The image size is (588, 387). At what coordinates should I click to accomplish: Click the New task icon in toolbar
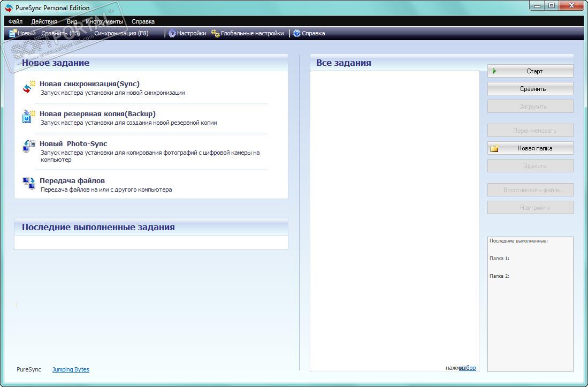pyautogui.click(x=13, y=33)
